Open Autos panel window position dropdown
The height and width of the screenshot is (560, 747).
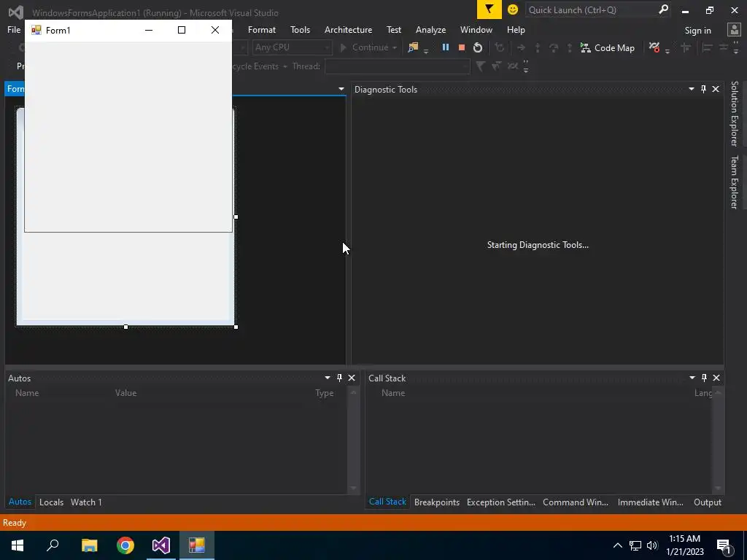coord(328,378)
